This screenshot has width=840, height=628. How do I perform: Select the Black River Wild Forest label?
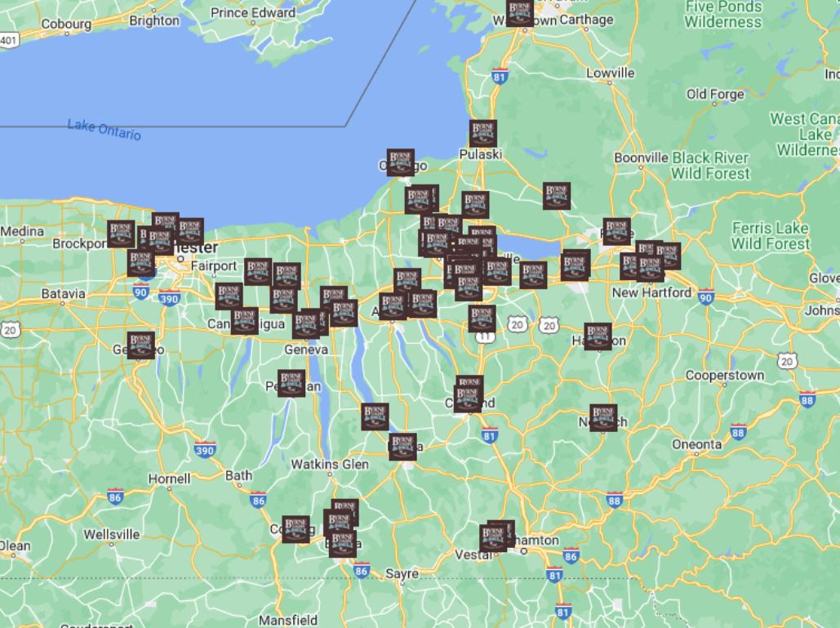coord(710,166)
